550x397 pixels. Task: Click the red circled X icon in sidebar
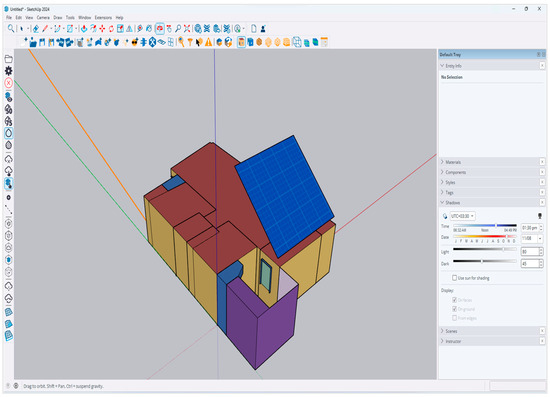coord(8,83)
